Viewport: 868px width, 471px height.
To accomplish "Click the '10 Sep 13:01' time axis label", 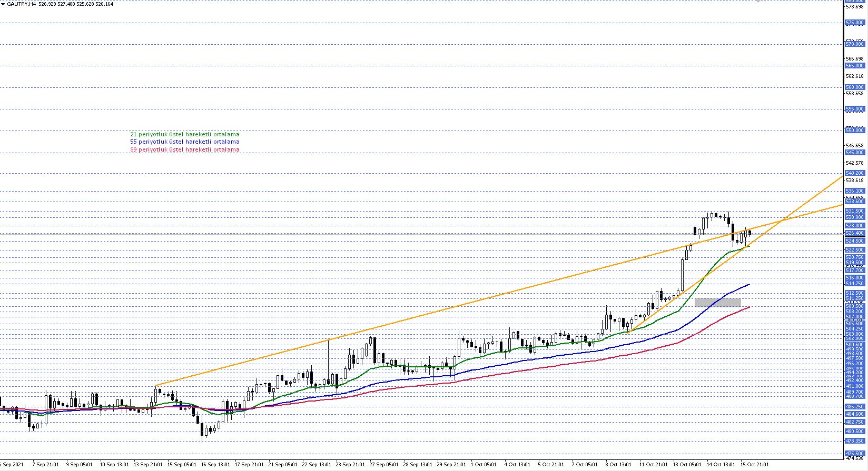I will tap(114, 465).
